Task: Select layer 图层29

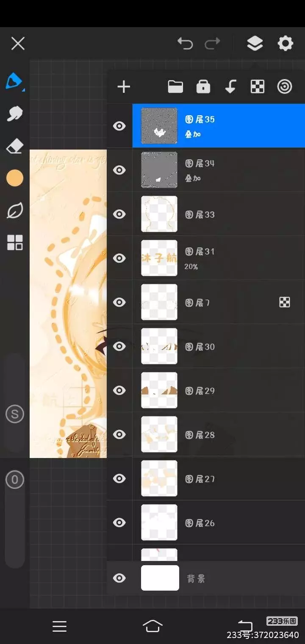Action: [x=219, y=390]
